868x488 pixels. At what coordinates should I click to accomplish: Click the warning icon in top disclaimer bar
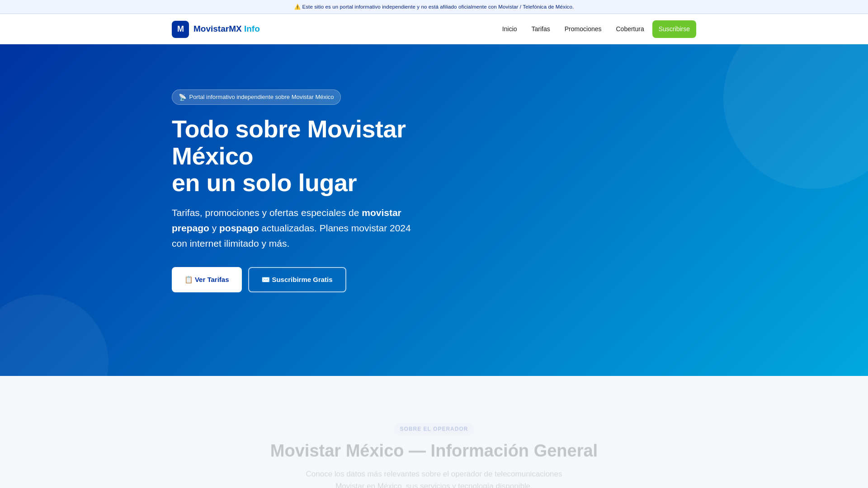pos(297,7)
